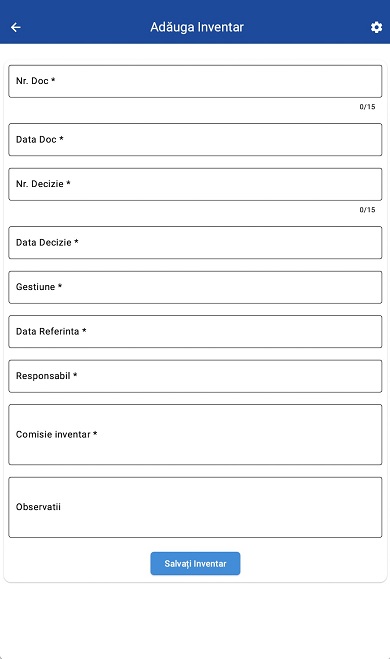Viewport: 390px width, 659px height.
Task: Click the 'Observatii' label text
Action: 38,507
